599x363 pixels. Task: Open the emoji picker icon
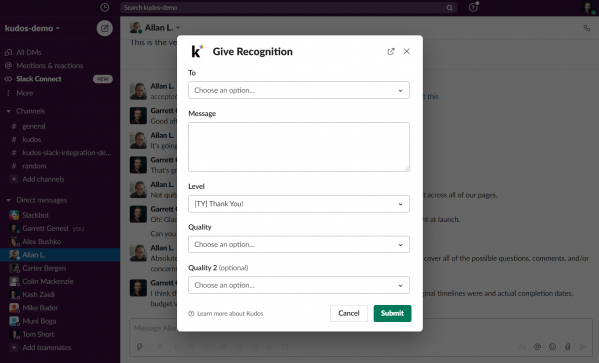[x=552, y=347]
